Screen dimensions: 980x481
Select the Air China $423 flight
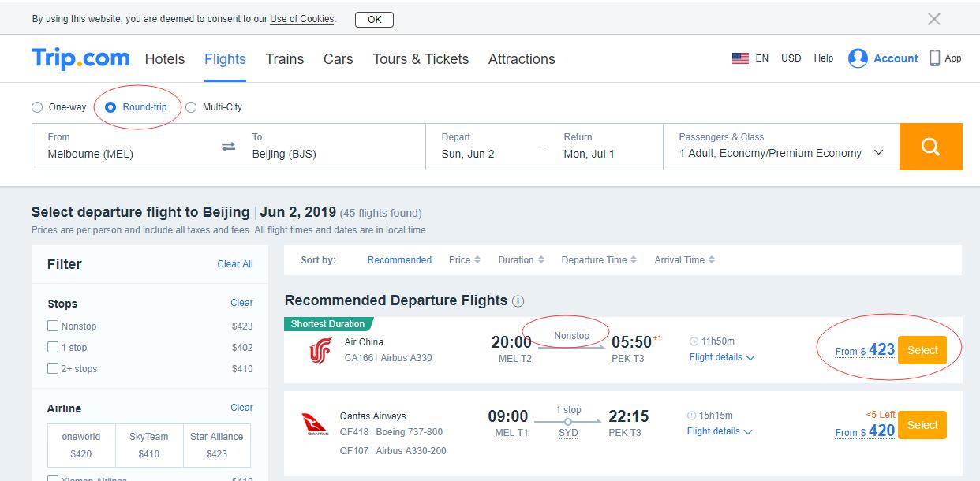pos(922,350)
